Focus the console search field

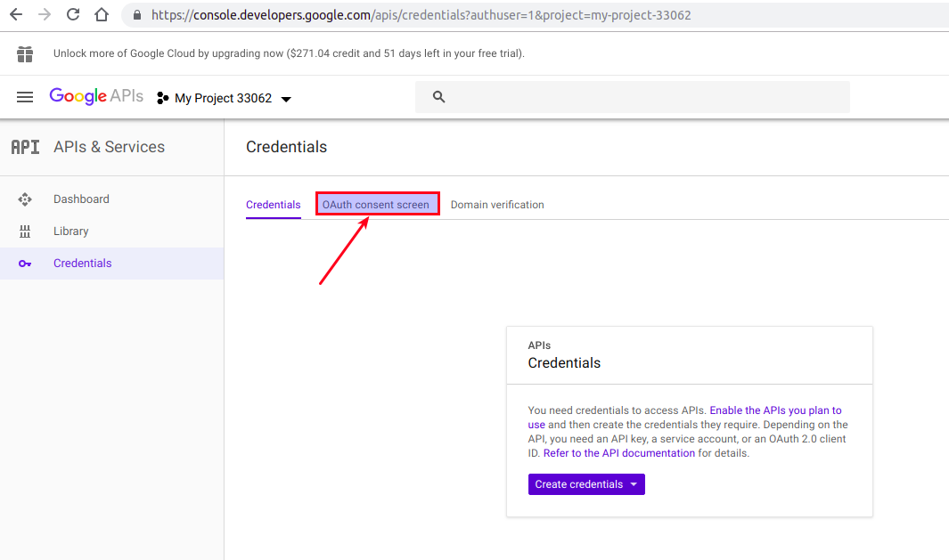tap(633, 97)
